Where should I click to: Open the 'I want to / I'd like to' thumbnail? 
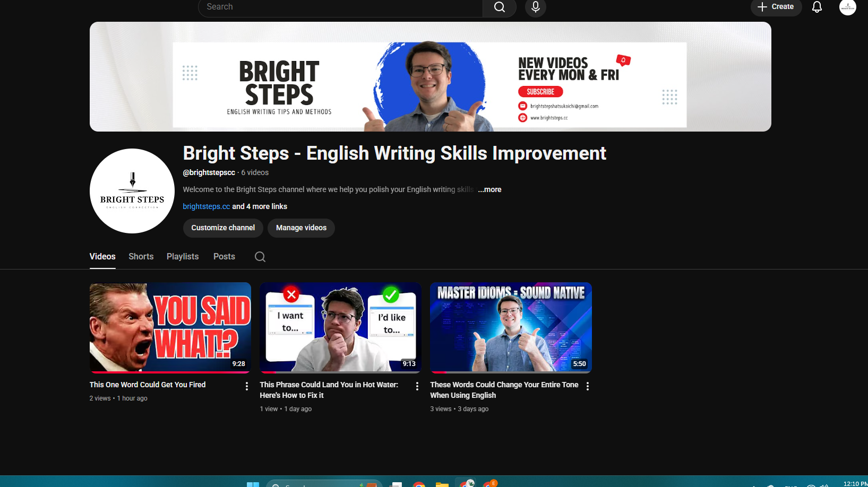[340, 327]
